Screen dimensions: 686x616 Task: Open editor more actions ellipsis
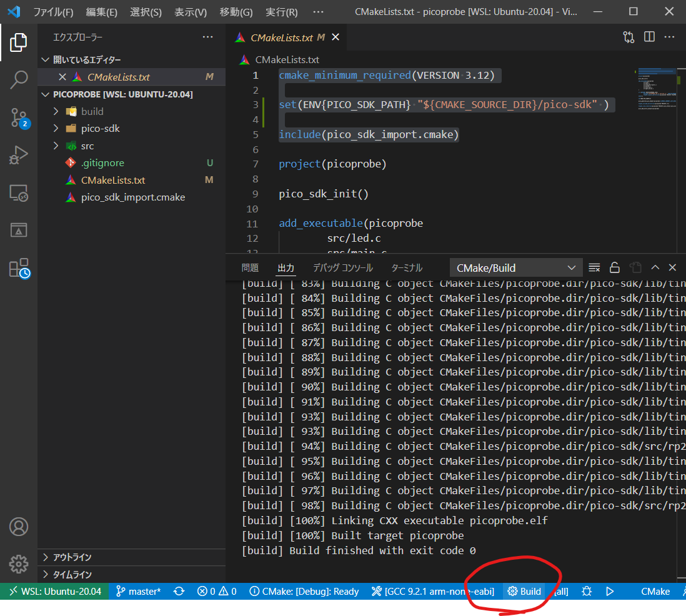click(x=669, y=37)
